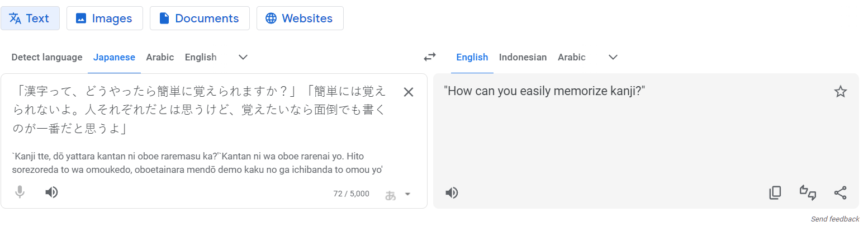Switch to Images translation mode
The image size is (868, 226).
click(x=105, y=18)
